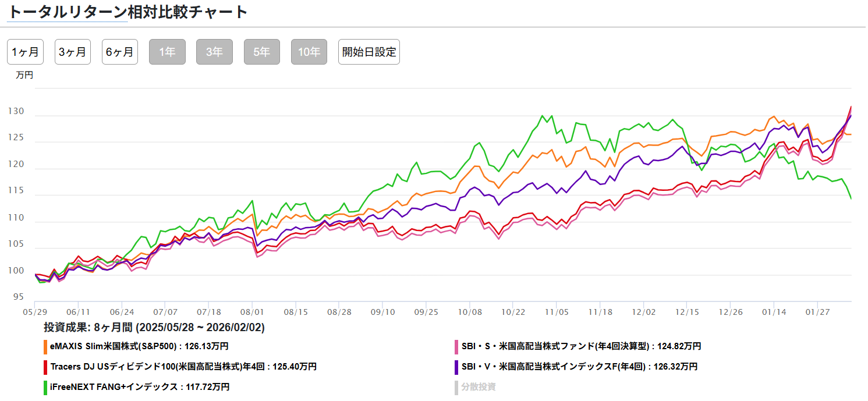This screenshot has width=868, height=401.
Task: Toggle the greyed 分散投資 legend entry
Action: point(478,387)
